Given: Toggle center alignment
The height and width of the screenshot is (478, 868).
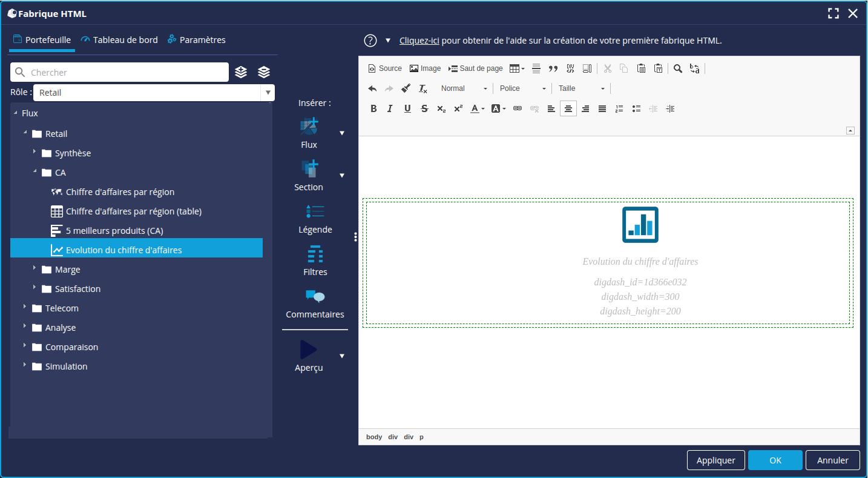Looking at the screenshot, I should pyautogui.click(x=568, y=108).
